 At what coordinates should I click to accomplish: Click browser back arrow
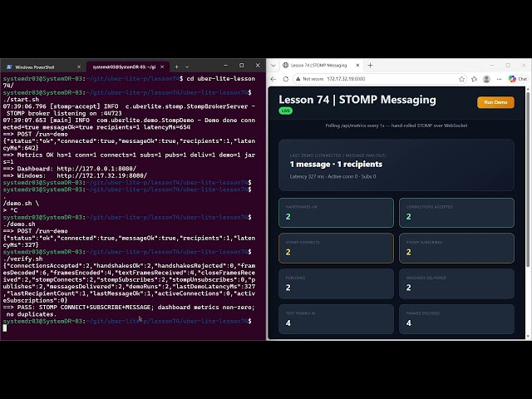(273, 79)
